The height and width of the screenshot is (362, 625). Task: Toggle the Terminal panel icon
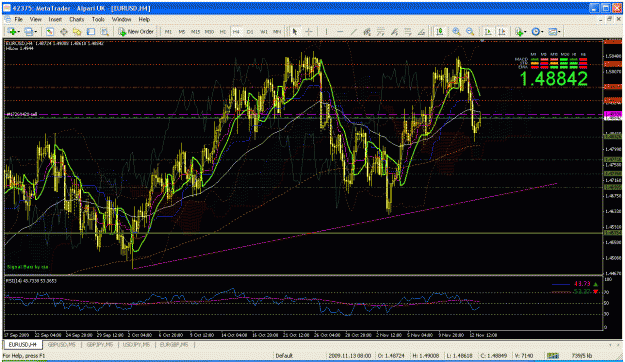(x=91, y=31)
